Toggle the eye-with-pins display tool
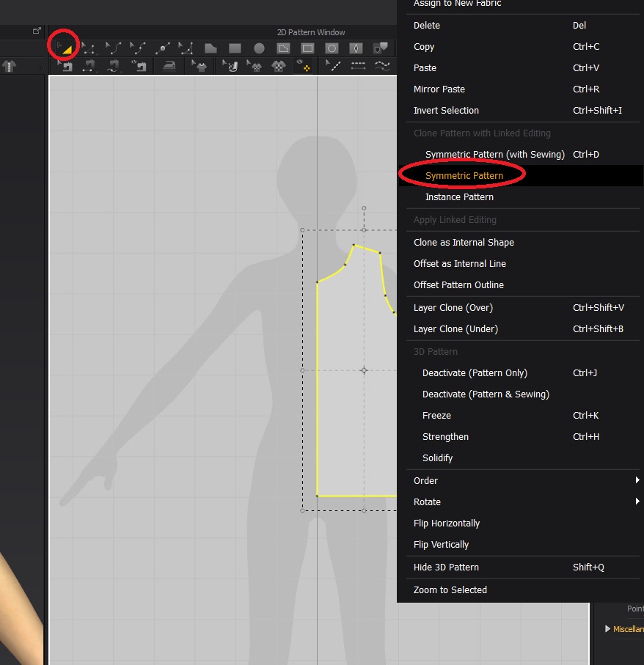The width and height of the screenshot is (644, 665). 304,66
